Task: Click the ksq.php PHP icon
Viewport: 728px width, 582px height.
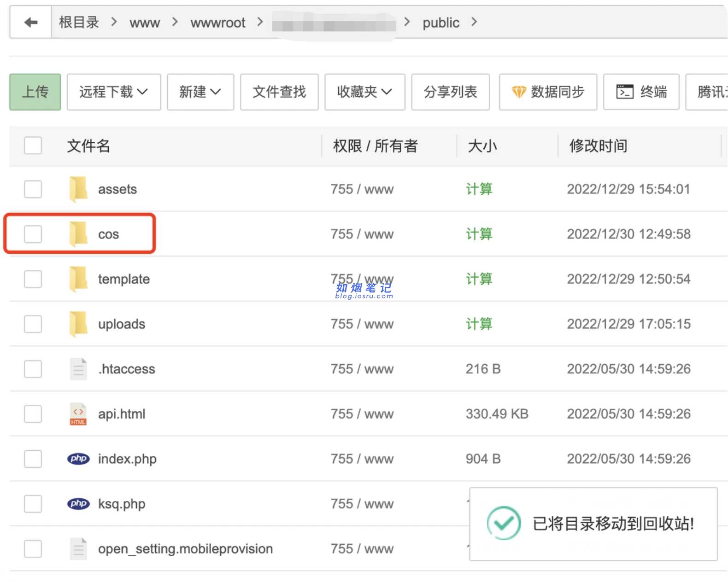Action: click(78, 504)
